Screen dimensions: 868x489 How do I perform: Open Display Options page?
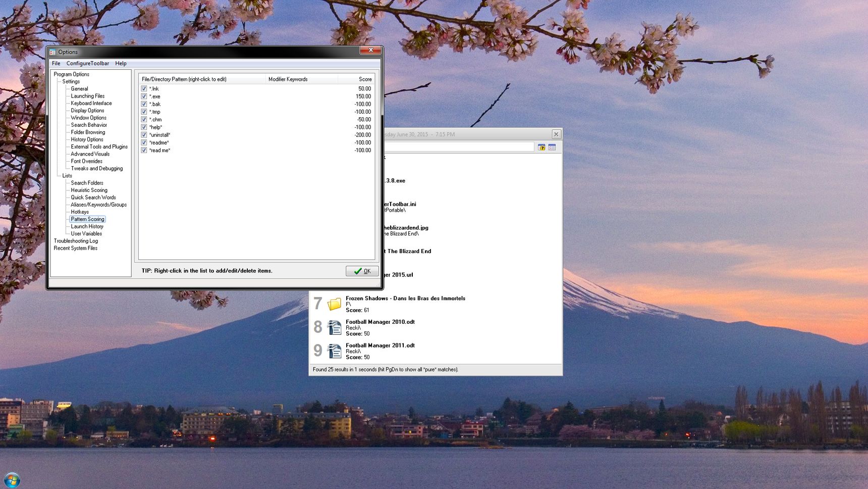click(87, 111)
